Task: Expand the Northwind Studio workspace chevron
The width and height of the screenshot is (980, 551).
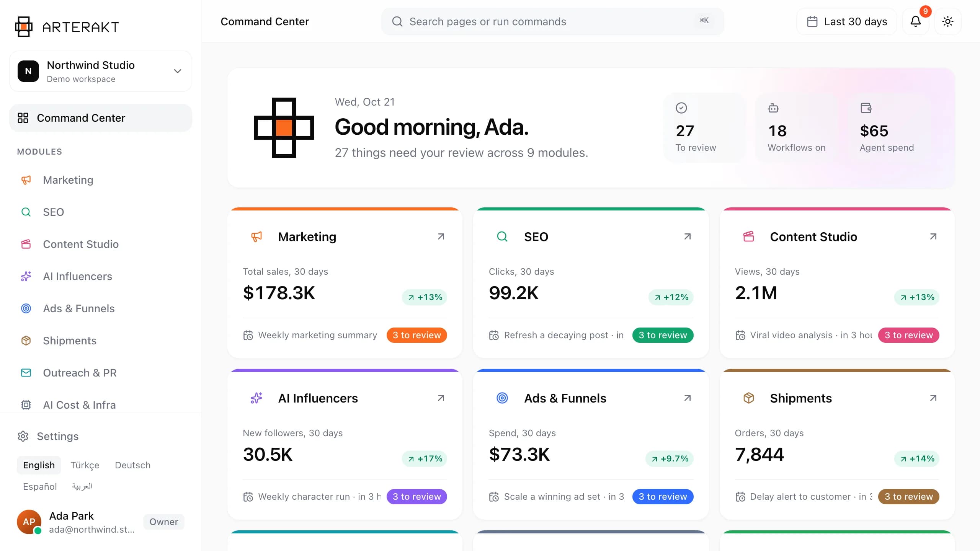Action: pos(178,71)
